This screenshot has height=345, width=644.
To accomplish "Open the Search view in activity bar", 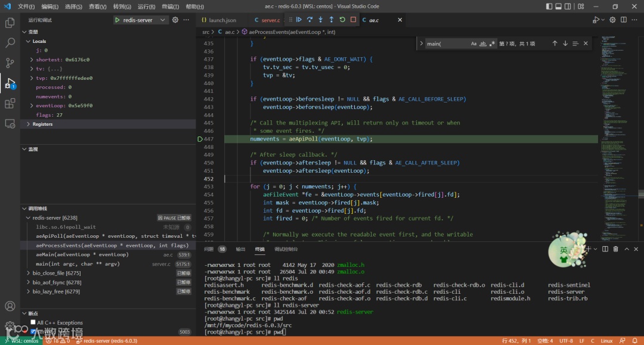I will point(10,43).
